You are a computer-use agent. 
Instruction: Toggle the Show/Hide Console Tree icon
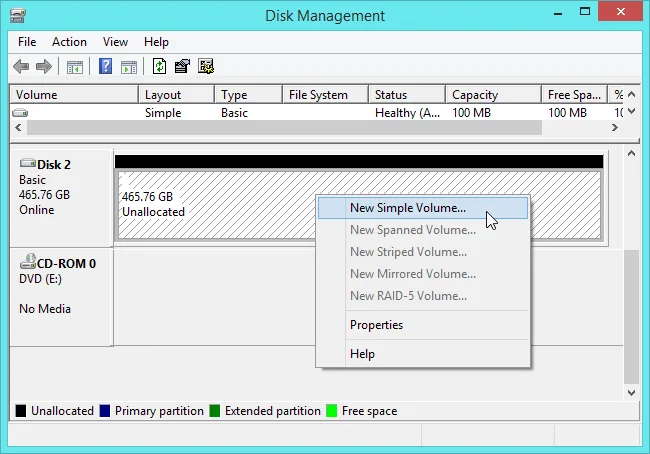pyautogui.click(x=75, y=67)
